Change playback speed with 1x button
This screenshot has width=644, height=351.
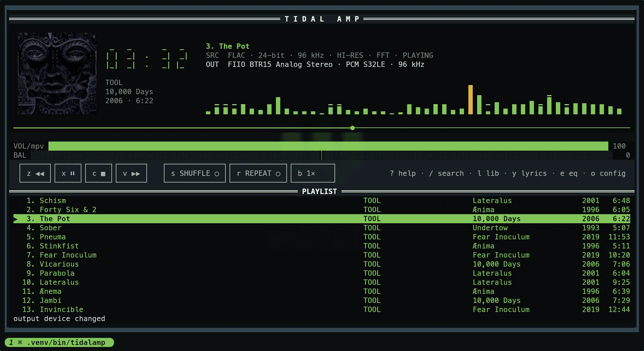tap(313, 173)
